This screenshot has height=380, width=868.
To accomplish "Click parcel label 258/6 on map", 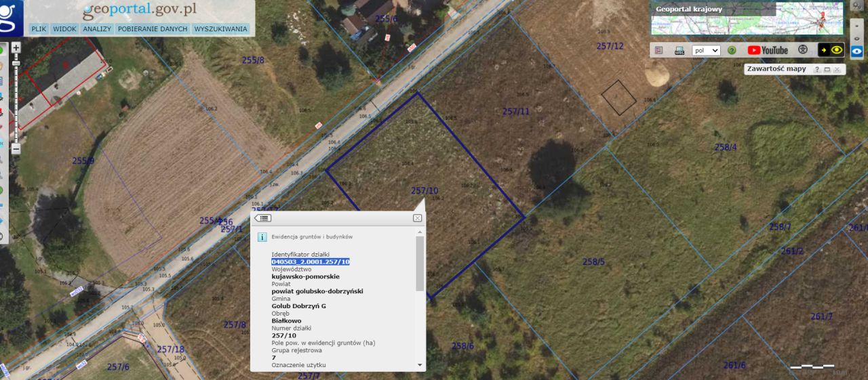I will [462, 346].
